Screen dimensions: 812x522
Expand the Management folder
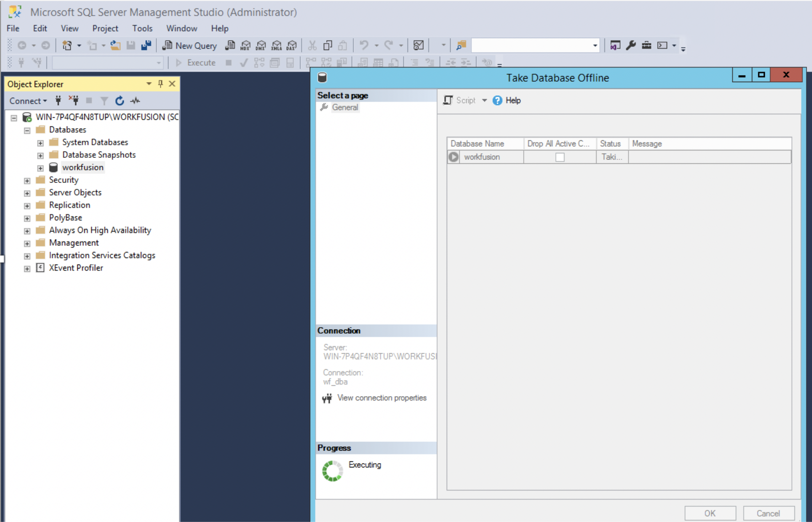pyautogui.click(x=27, y=243)
